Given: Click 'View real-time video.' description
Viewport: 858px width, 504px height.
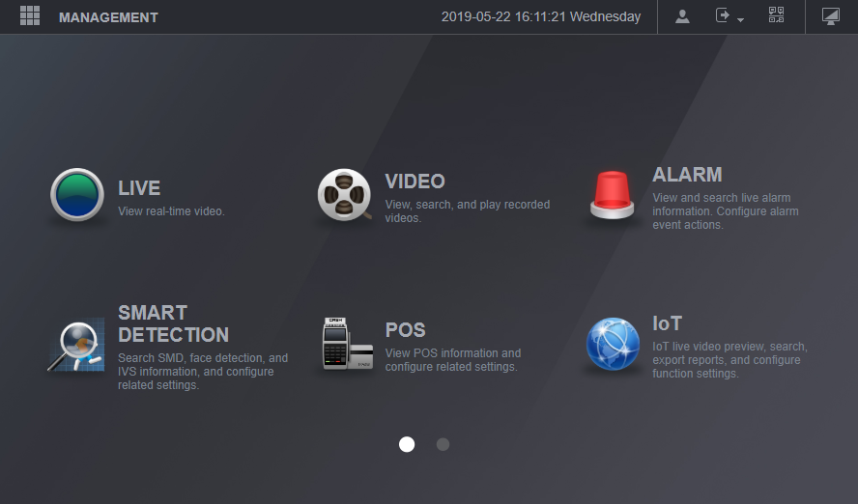Looking at the screenshot, I should [171, 211].
